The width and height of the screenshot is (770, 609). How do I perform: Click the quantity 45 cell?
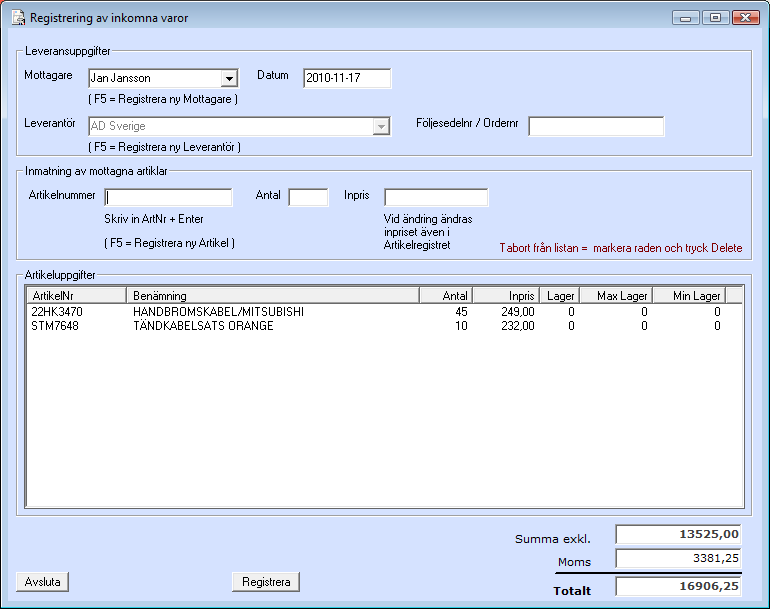click(x=461, y=312)
